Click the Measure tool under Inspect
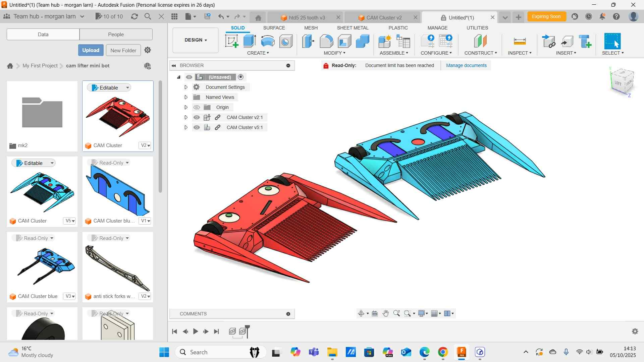The image size is (644, 362). [x=520, y=41]
